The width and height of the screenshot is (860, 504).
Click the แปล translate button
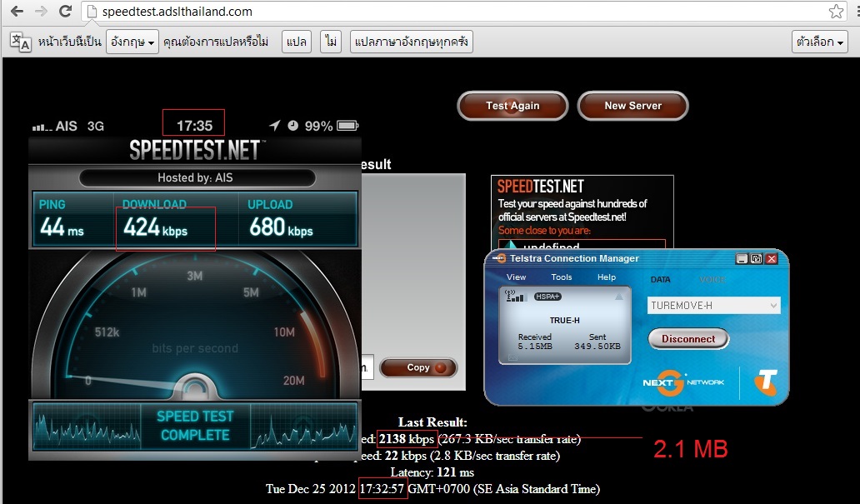[x=297, y=42]
